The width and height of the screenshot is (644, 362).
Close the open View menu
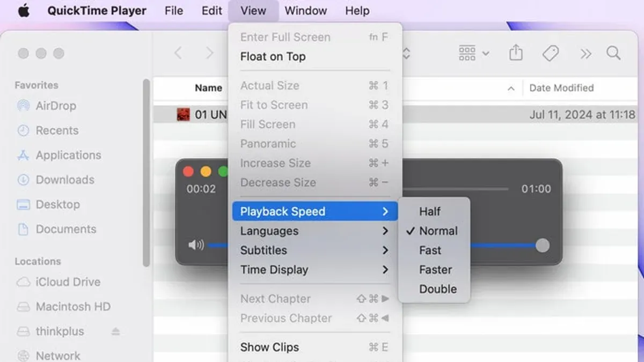point(253,11)
